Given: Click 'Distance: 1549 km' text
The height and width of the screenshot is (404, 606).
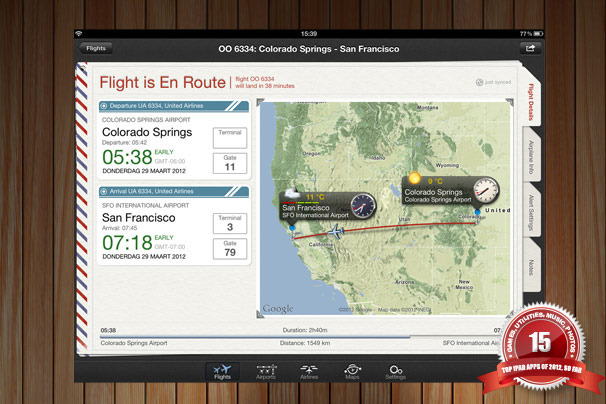Looking at the screenshot, I should click(305, 343).
